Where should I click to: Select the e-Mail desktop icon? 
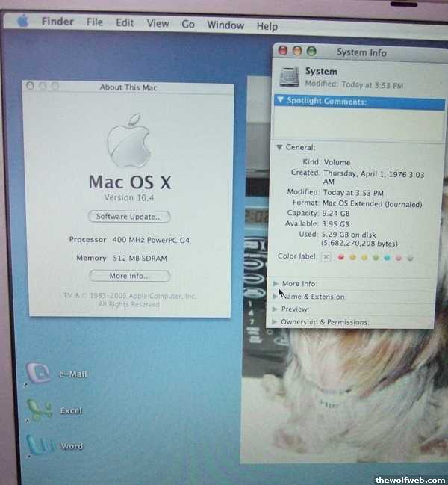pos(39,373)
